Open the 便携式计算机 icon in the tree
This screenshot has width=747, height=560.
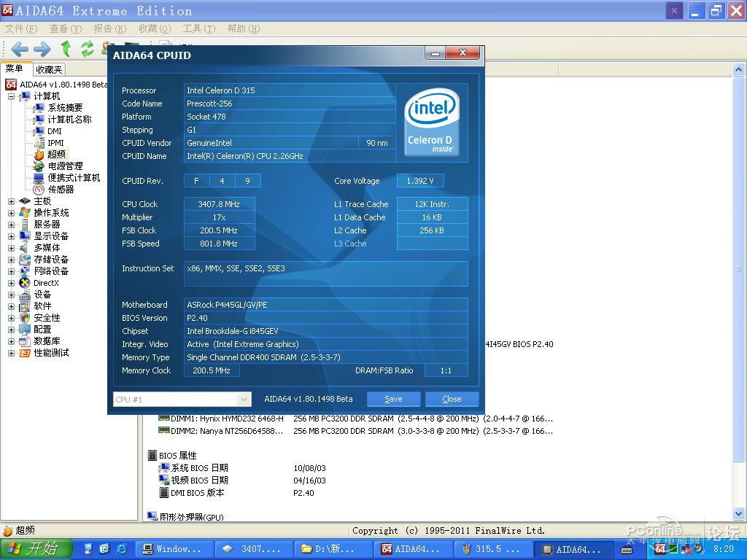(39, 178)
